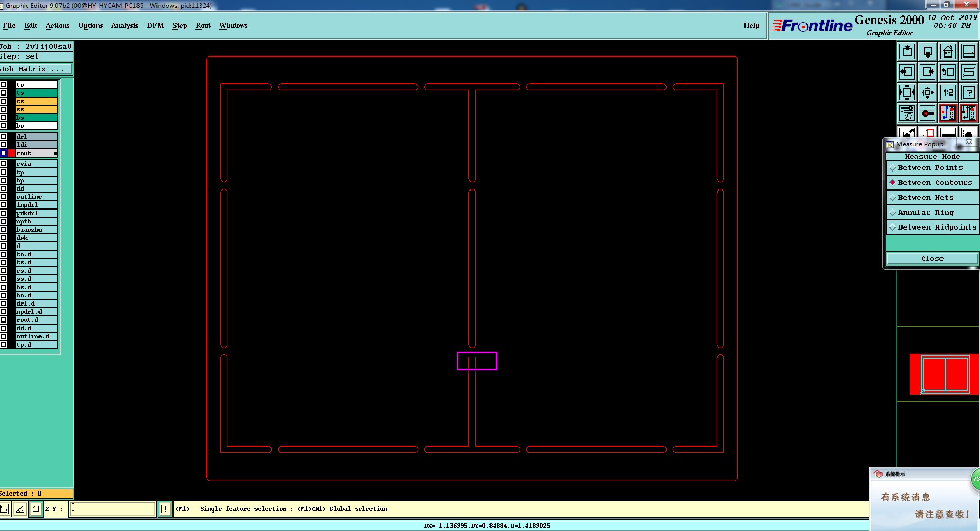Click the pan up view icon
980x531 pixels.
click(x=907, y=51)
